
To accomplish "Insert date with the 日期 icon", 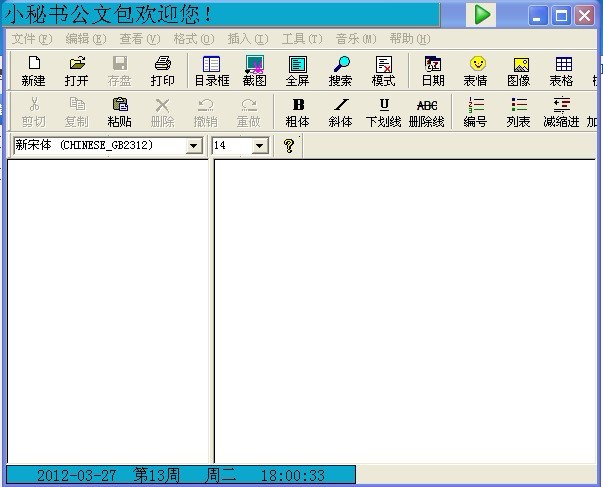I will pos(433,71).
